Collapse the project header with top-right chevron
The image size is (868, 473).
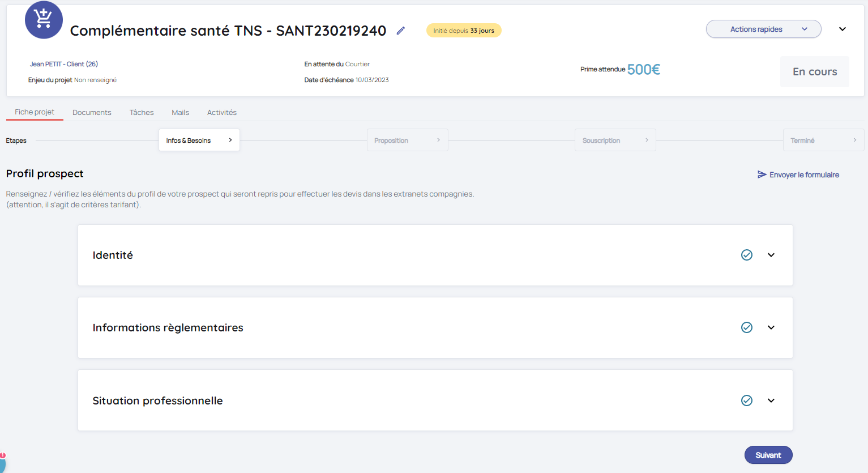coord(843,29)
